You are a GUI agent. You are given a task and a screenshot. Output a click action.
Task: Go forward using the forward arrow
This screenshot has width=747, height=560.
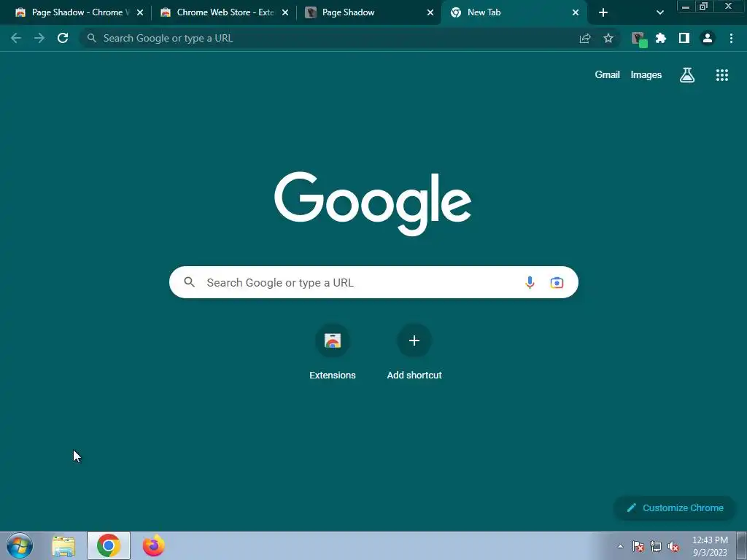(x=39, y=38)
